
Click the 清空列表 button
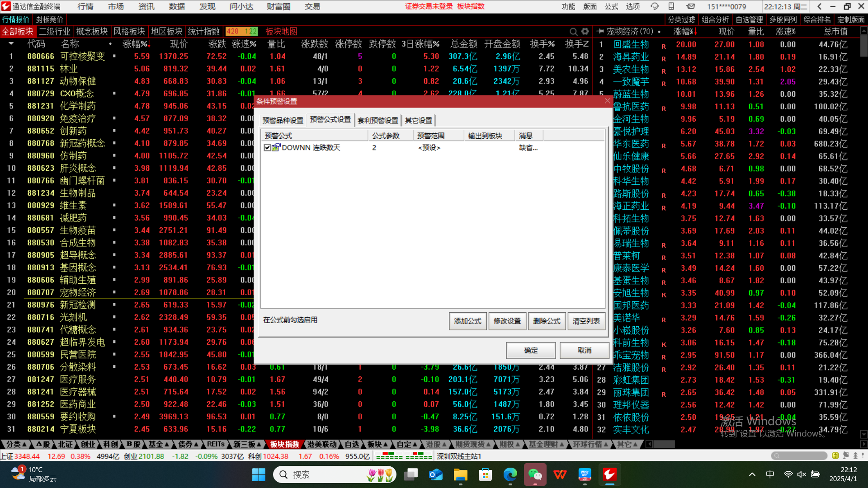point(586,321)
